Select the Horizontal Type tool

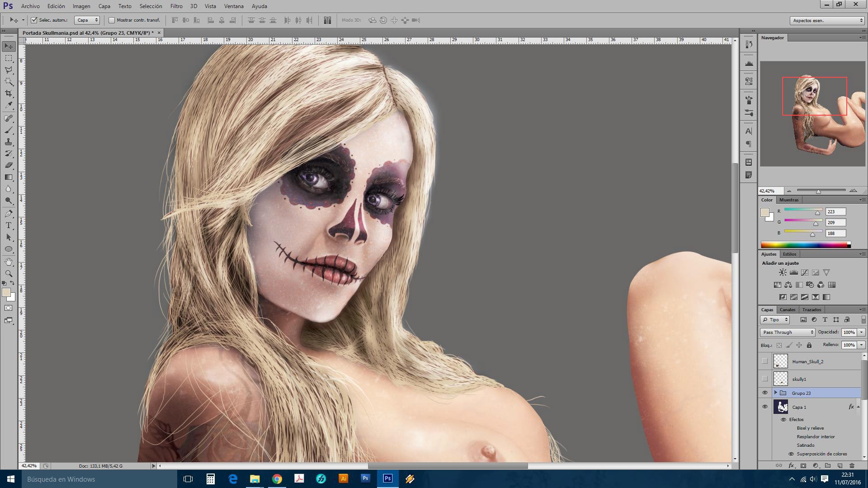click(x=9, y=225)
